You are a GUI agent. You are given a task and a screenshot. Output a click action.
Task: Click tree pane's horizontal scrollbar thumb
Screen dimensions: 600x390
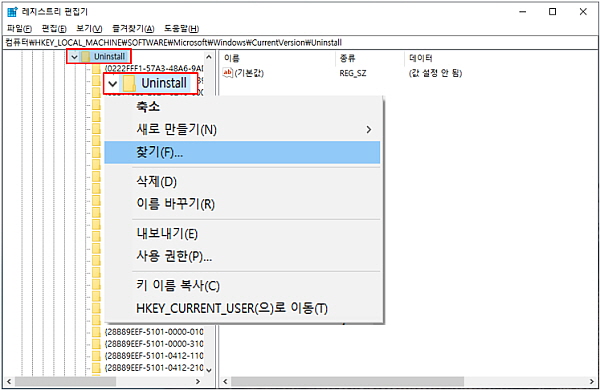coord(65,382)
